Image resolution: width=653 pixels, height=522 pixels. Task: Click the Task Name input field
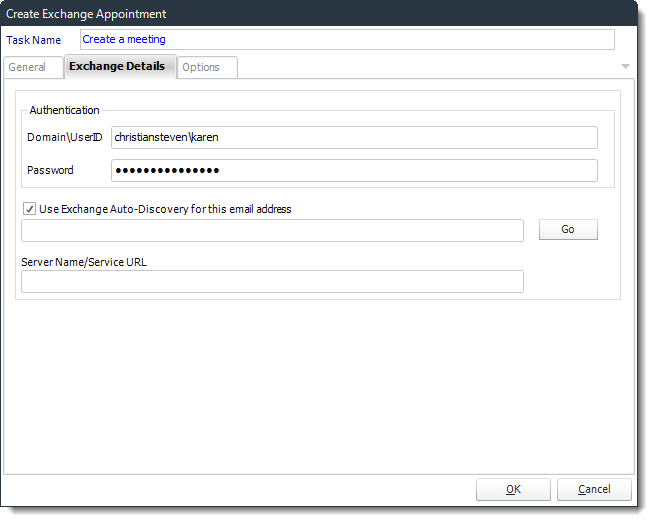[x=347, y=40]
